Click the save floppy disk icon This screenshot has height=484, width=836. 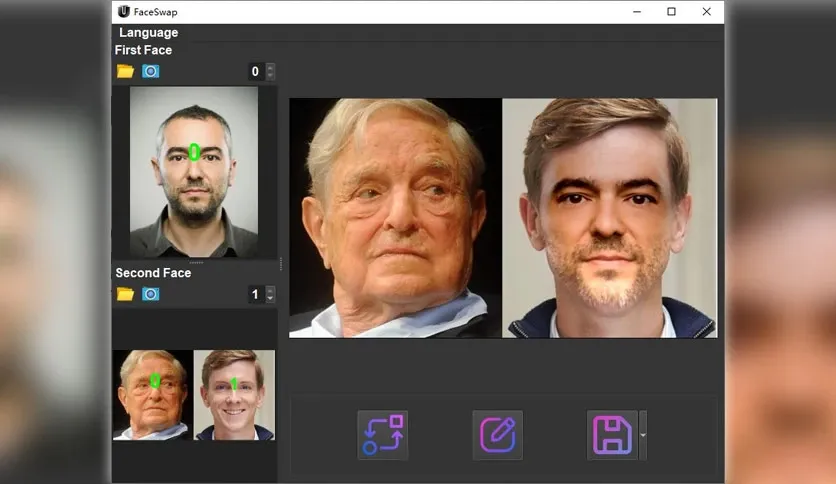612,435
